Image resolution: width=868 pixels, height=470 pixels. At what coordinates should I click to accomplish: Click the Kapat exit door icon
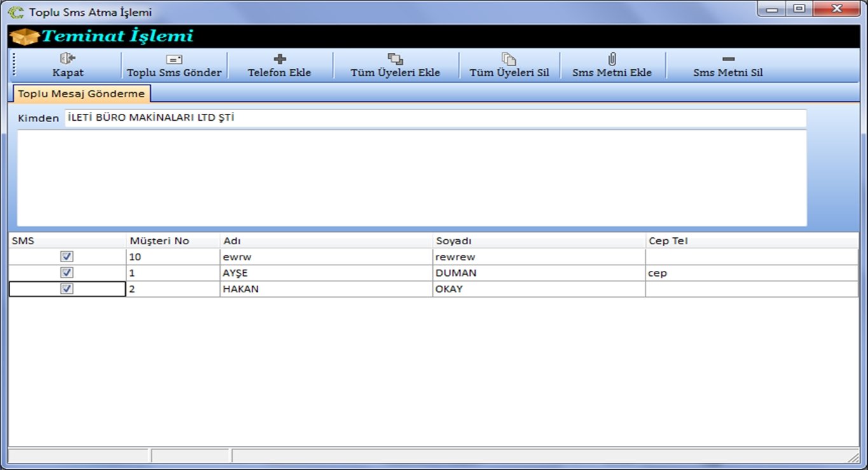pos(67,59)
